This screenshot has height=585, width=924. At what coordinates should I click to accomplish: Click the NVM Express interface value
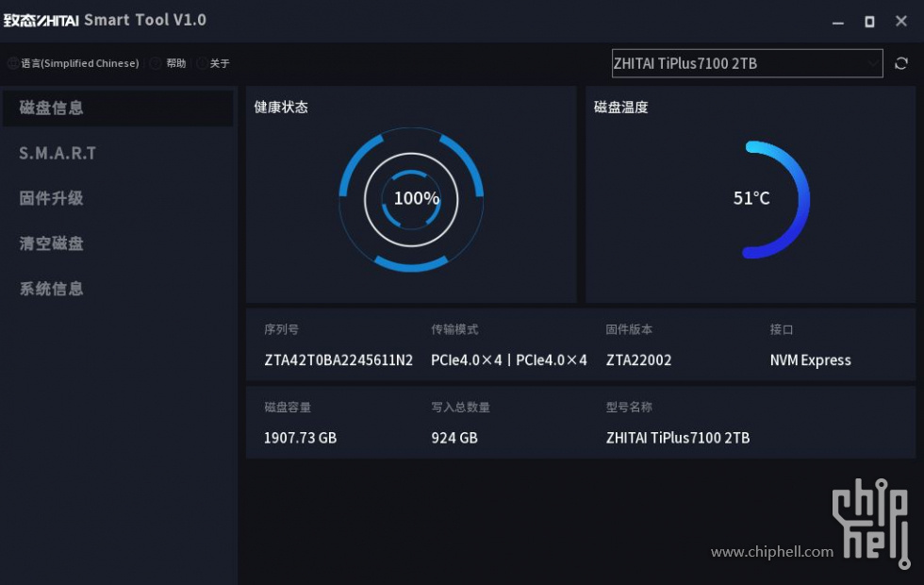coord(810,359)
